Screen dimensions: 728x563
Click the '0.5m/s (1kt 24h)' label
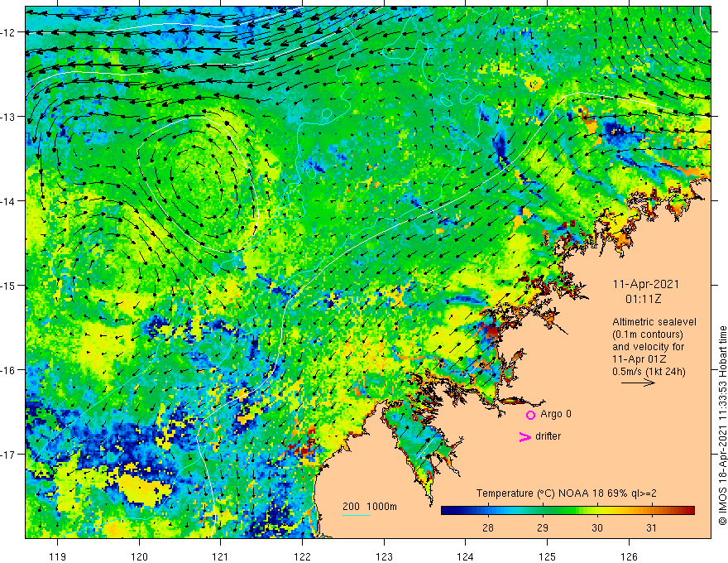(649, 372)
